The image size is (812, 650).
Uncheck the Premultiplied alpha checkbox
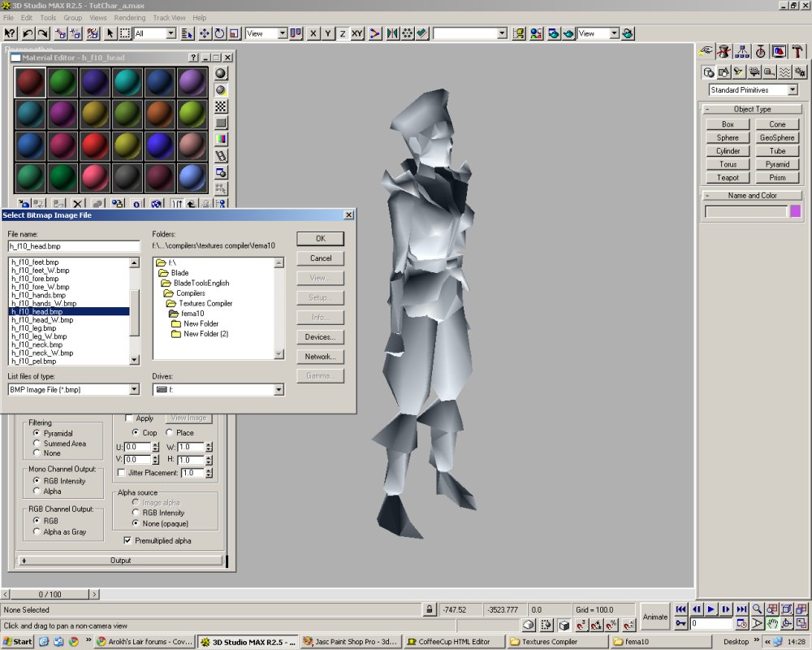127,540
